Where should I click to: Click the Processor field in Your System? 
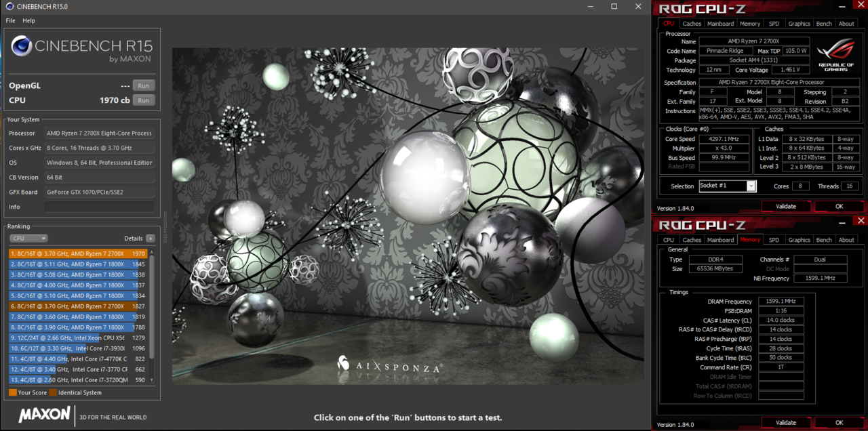[x=100, y=134]
